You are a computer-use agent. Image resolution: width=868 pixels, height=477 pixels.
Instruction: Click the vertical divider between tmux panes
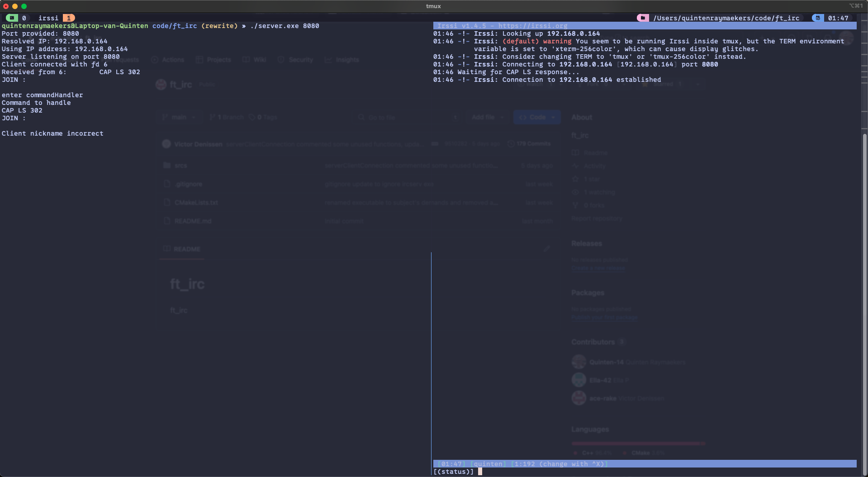coord(432,353)
